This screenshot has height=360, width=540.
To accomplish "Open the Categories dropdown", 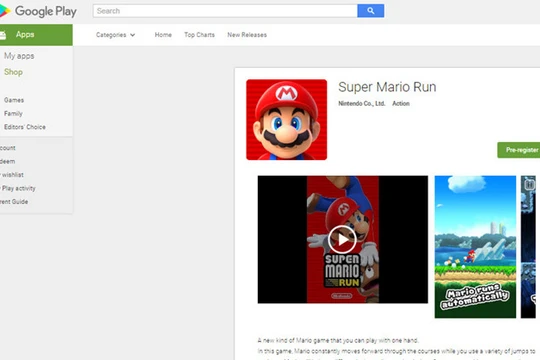I will [115, 35].
